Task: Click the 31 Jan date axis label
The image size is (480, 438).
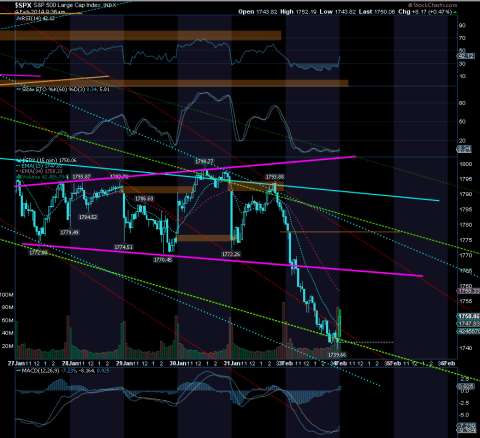Action: click(232, 363)
